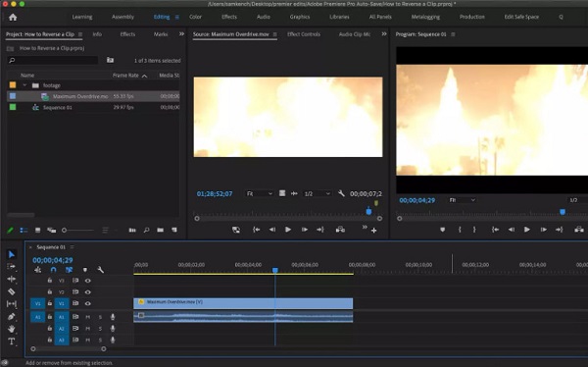
Task: Click the green label swatch for Sequence 01
Action: (x=13, y=107)
